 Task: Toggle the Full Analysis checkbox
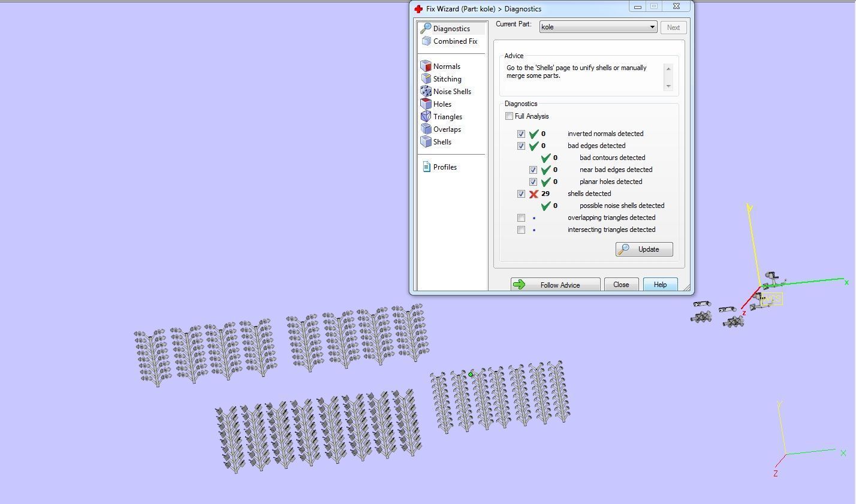[509, 116]
